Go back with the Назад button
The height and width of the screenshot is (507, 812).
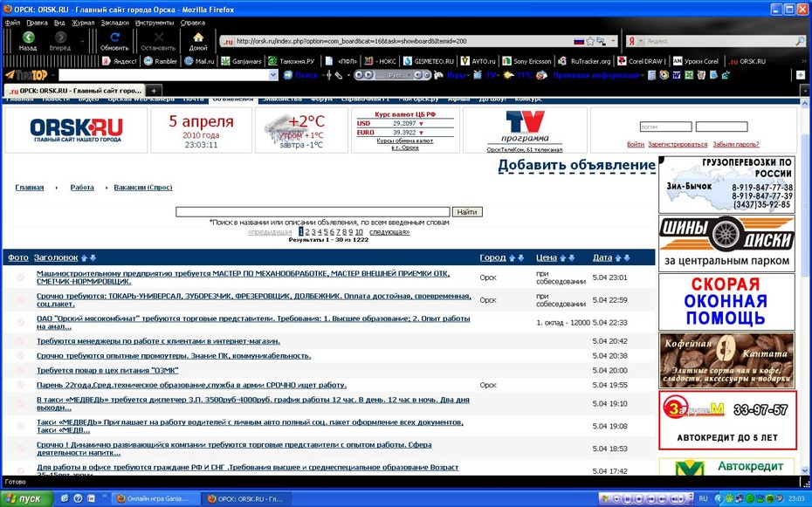click(28, 41)
